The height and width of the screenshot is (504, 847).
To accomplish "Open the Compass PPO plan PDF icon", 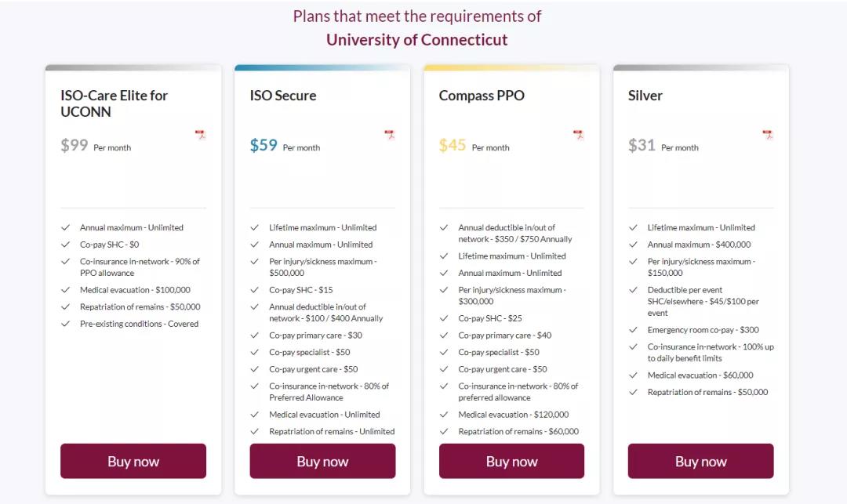I will click(578, 135).
